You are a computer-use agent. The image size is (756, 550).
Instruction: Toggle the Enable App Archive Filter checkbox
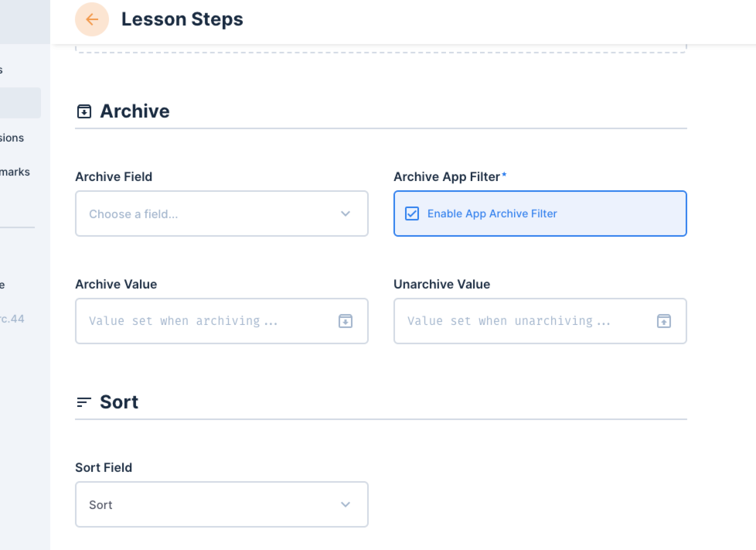[x=412, y=214]
